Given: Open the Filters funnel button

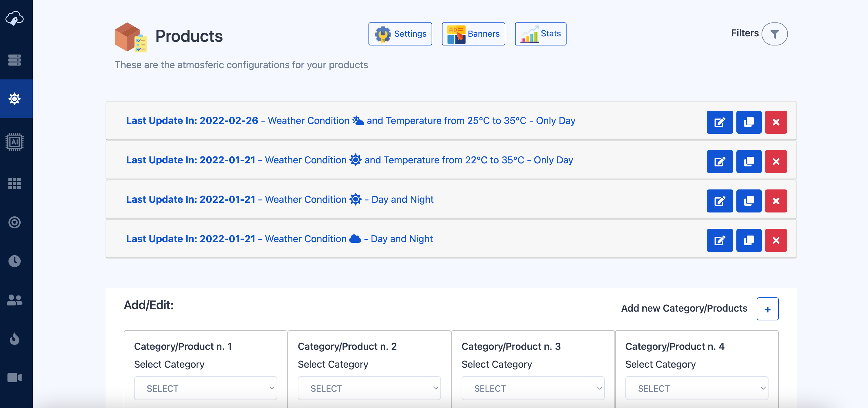Looking at the screenshot, I should 774,34.
